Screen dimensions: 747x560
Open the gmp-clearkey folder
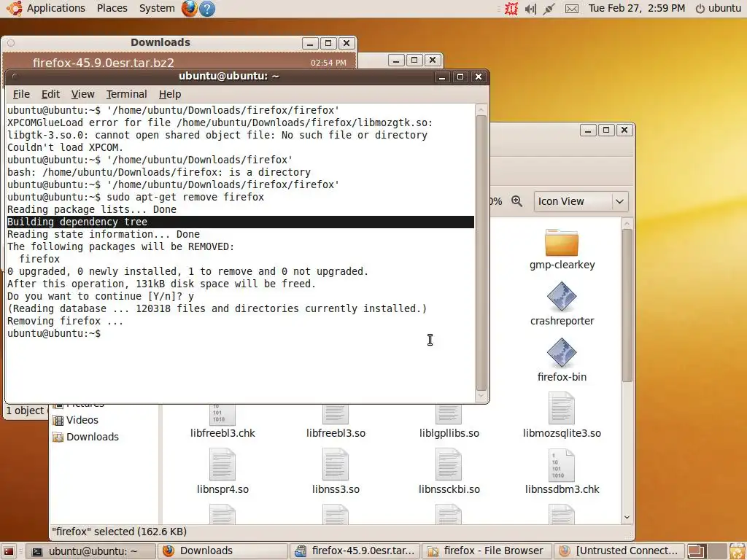[562, 249]
